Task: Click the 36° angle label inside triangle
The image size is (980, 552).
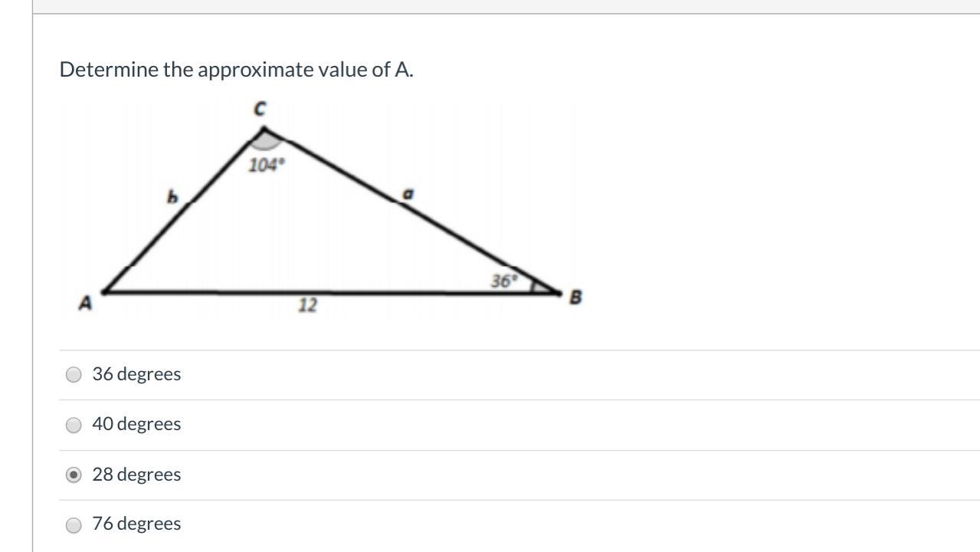Action: click(x=503, y=281)
